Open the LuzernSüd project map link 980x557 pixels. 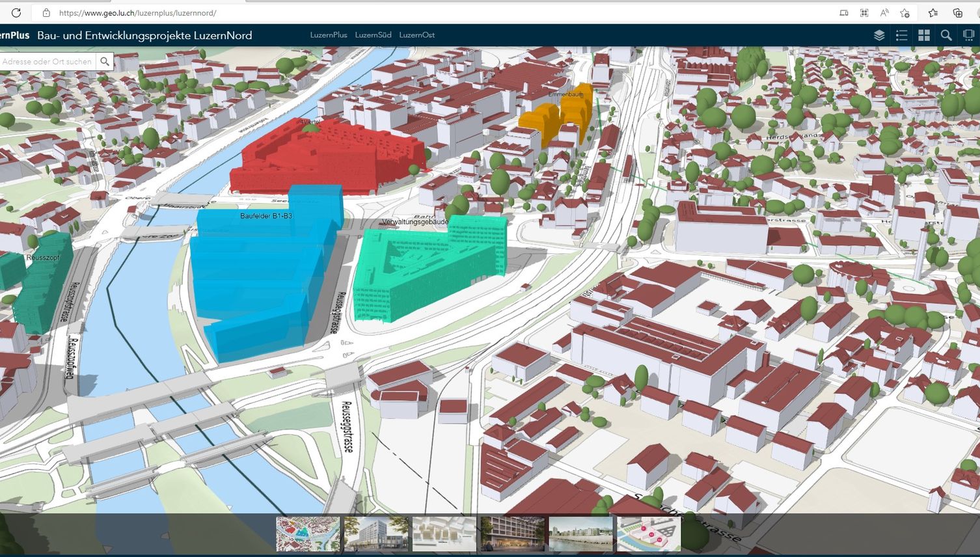(374, 35)
